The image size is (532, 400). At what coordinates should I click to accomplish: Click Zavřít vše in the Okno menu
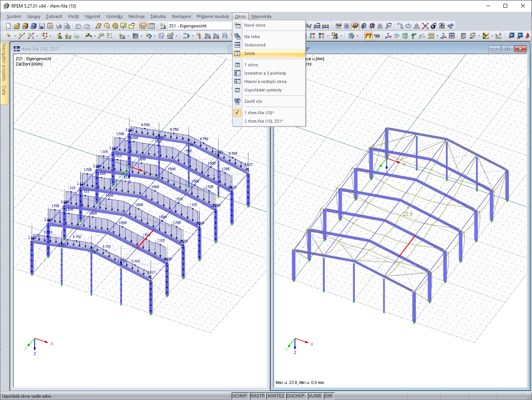point(253,101)
